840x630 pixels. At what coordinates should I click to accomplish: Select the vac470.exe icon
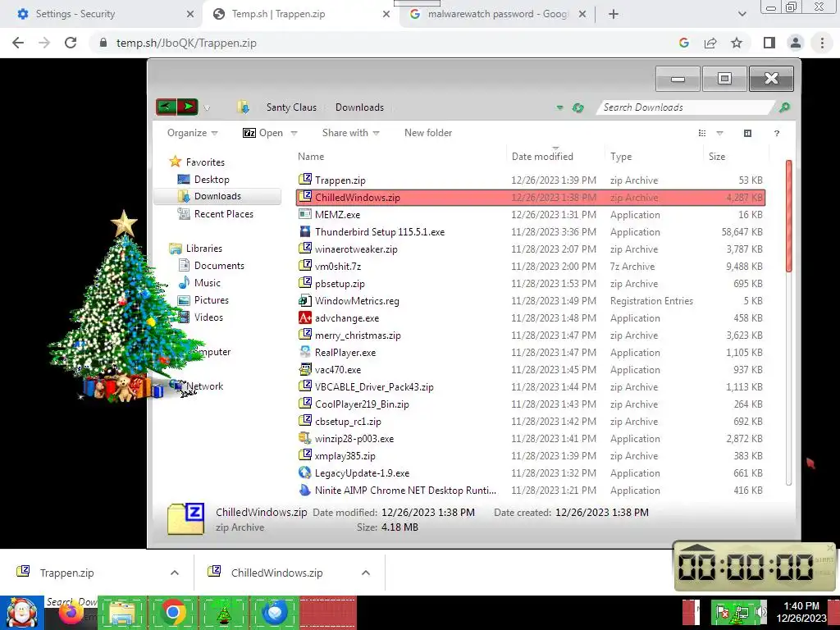click(305, 369)
